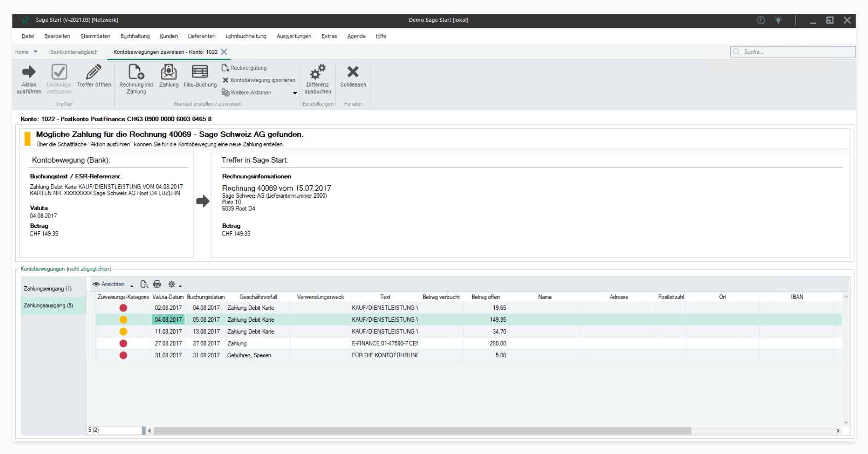868x454 pixels.
Task: Open Weitere Aktionen menu
Action: click(x=259, y=93)
